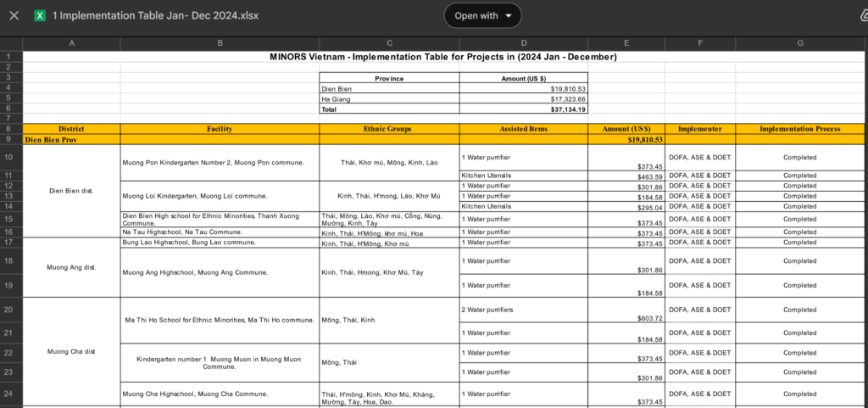Select column D header
868x408 pixels.
[524, 43]
